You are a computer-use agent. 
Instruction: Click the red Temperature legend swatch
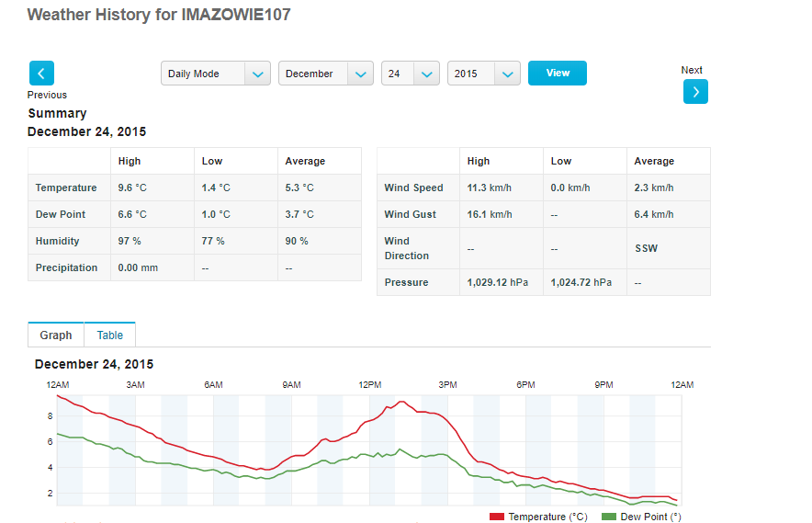497,517
